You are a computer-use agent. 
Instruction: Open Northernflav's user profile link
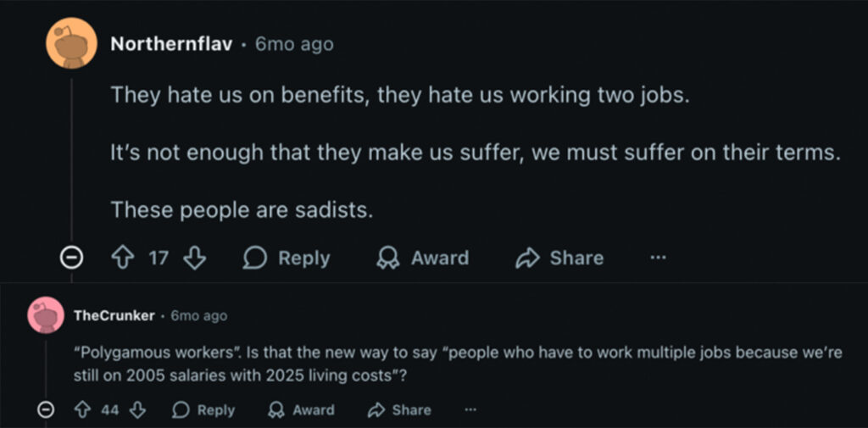(x=170, y=45)
